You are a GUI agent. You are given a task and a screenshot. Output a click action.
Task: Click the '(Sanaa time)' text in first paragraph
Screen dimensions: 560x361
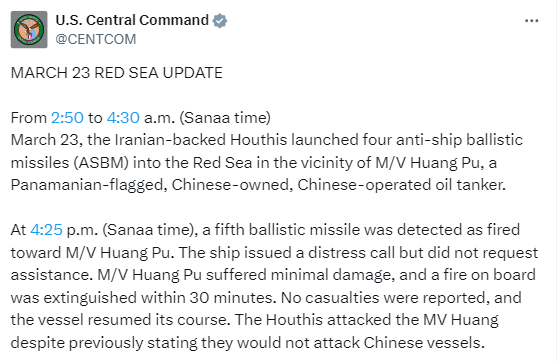225,118
